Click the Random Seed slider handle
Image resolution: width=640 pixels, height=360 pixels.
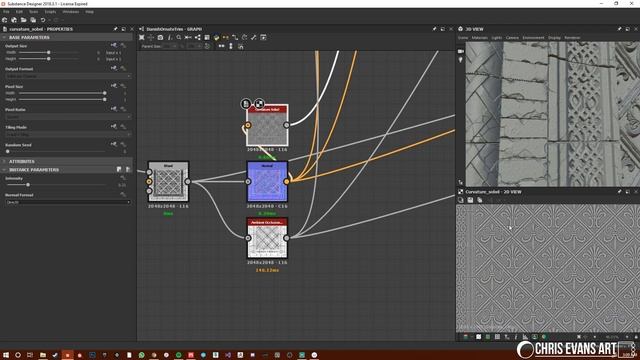click(7, 151)
